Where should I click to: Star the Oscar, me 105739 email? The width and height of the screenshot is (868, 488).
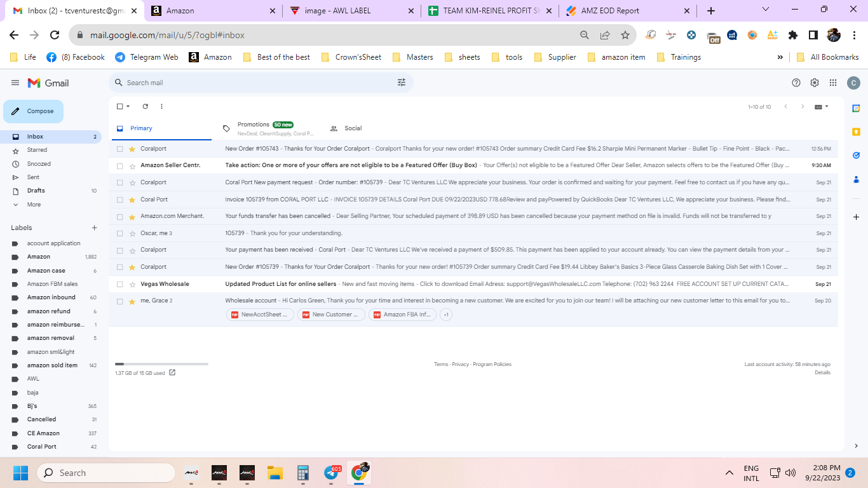[132, 233]
